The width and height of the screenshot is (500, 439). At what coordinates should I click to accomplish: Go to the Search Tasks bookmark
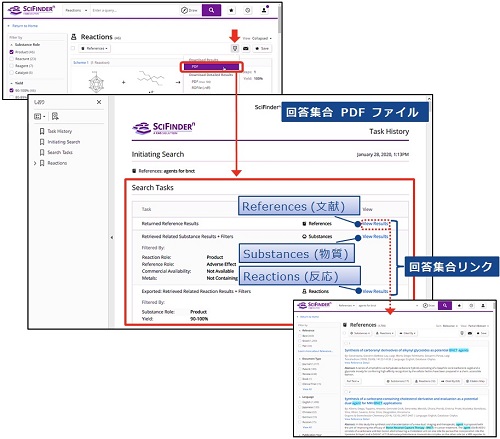(x=60, y=152)
